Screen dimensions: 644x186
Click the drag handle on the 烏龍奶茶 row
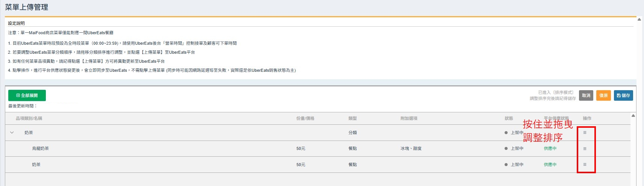point(585,149)
